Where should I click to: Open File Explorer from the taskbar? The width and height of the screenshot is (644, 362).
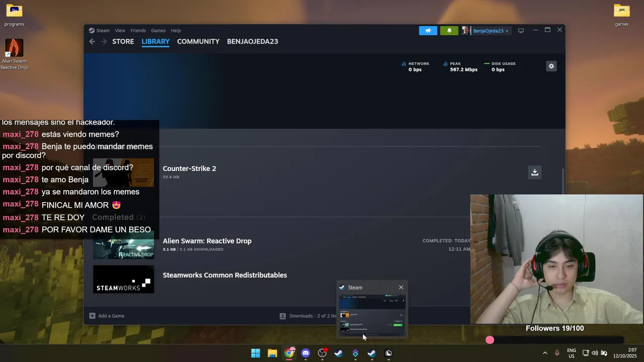click(272, 353)
